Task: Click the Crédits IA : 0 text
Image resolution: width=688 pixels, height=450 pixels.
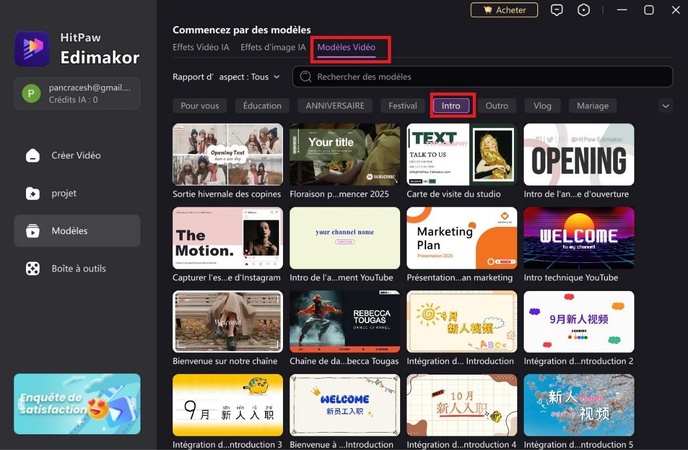Action: point(73,100)
